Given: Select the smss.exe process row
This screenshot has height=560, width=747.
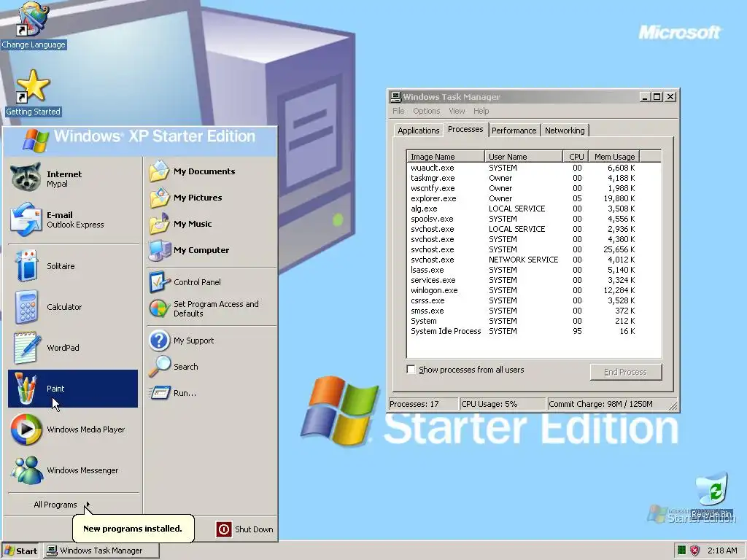Looking at the screenshot, I should (522, 311).
